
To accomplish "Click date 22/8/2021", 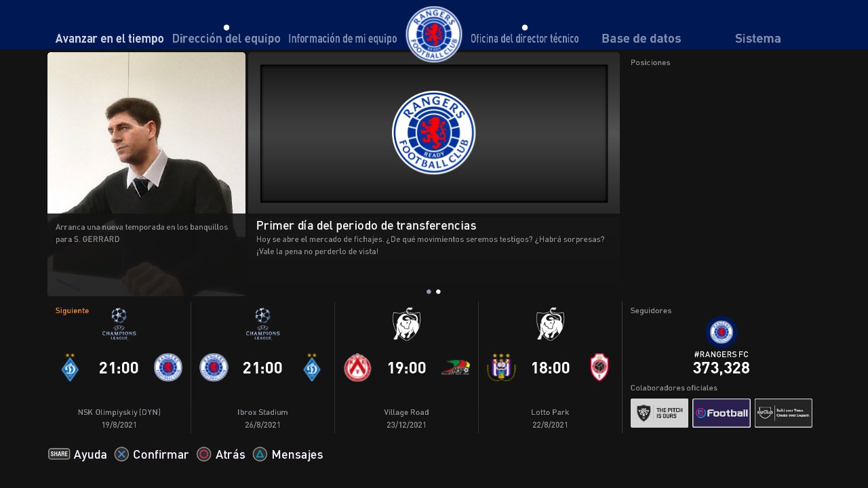I will tap(550, 425).
